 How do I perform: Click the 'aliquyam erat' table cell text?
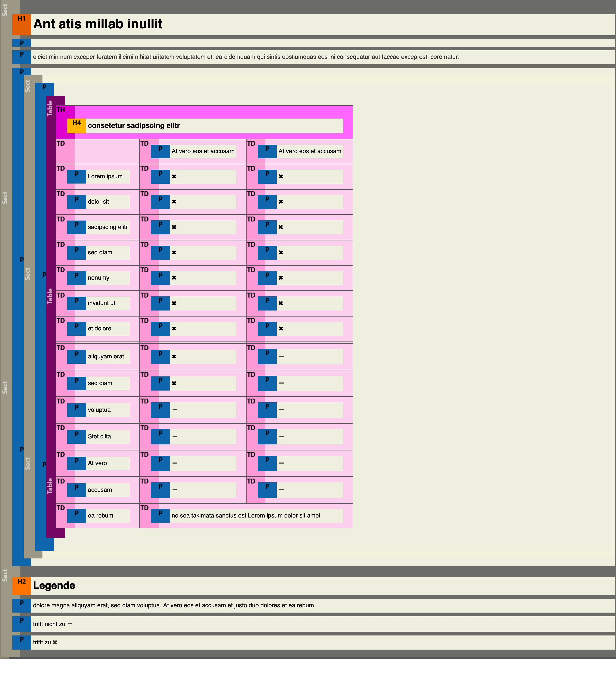tap(106, 356)
